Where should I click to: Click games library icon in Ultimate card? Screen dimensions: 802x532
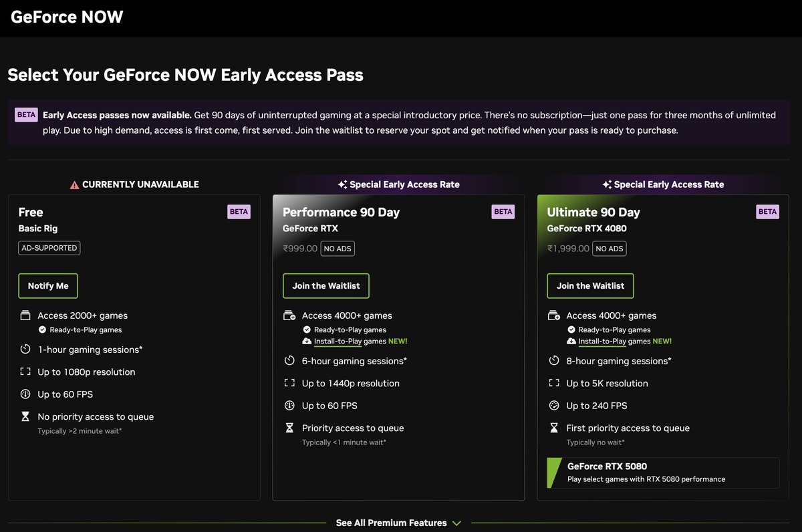554,315
